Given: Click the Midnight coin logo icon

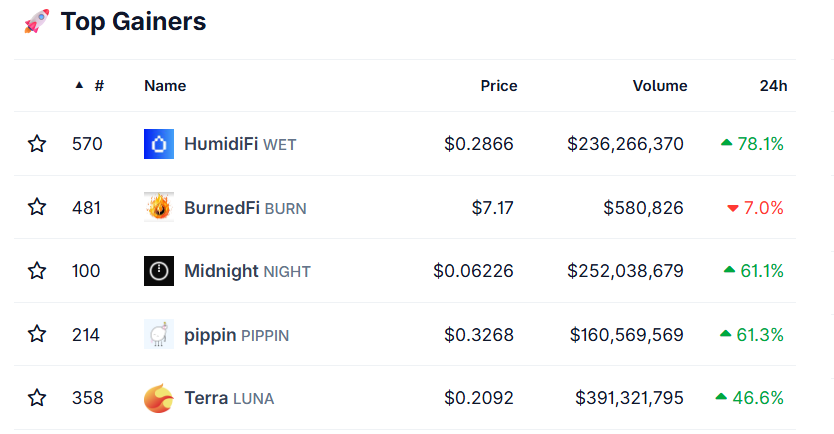Looking at the screenshot, I should (159, 271).
